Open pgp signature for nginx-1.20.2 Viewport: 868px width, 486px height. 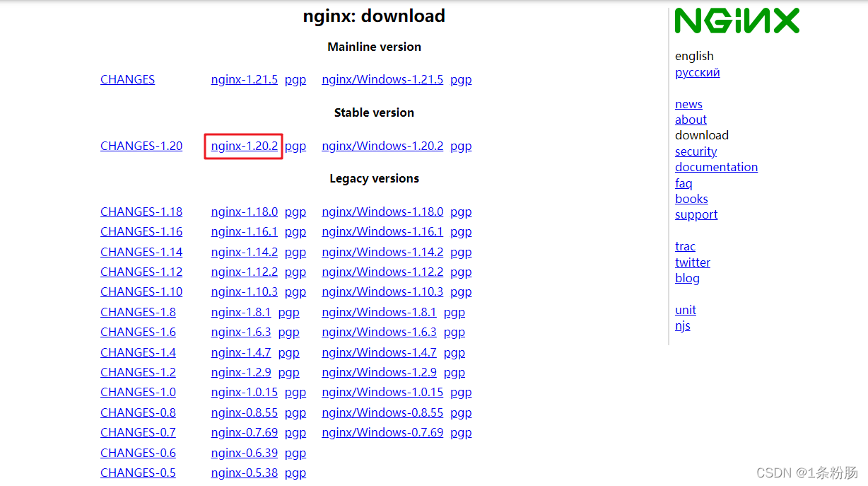tap(295, 146)
